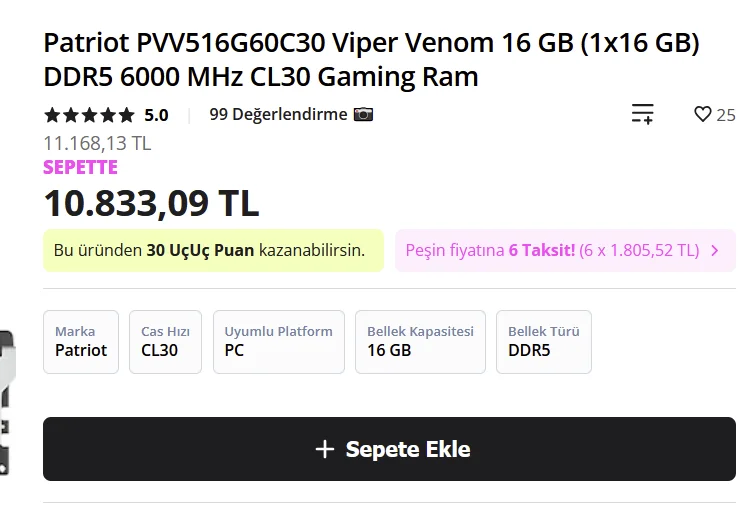This screenshot has height=509, width=756.
Task: Select the Uyumlu Platform PC chip
Action: pyautogui.click(x=278, y=342)
